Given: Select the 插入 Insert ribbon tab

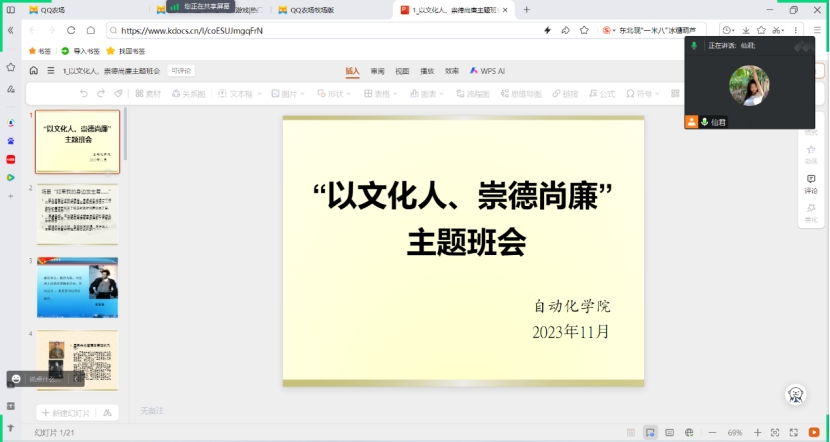Looking at the screenshot, I should pyautogui.click(x=352, y=71).
